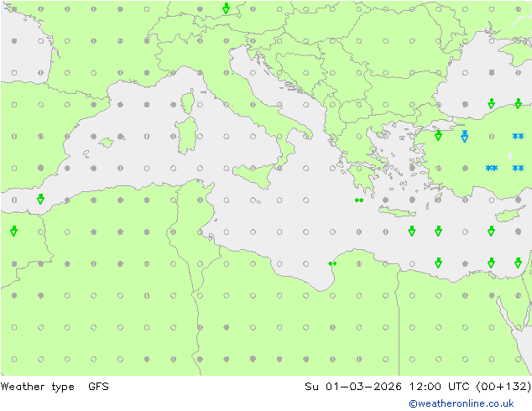Click the "Su 01-03-2026" date text
532x411 pixels.
click(x=353, y=386)
